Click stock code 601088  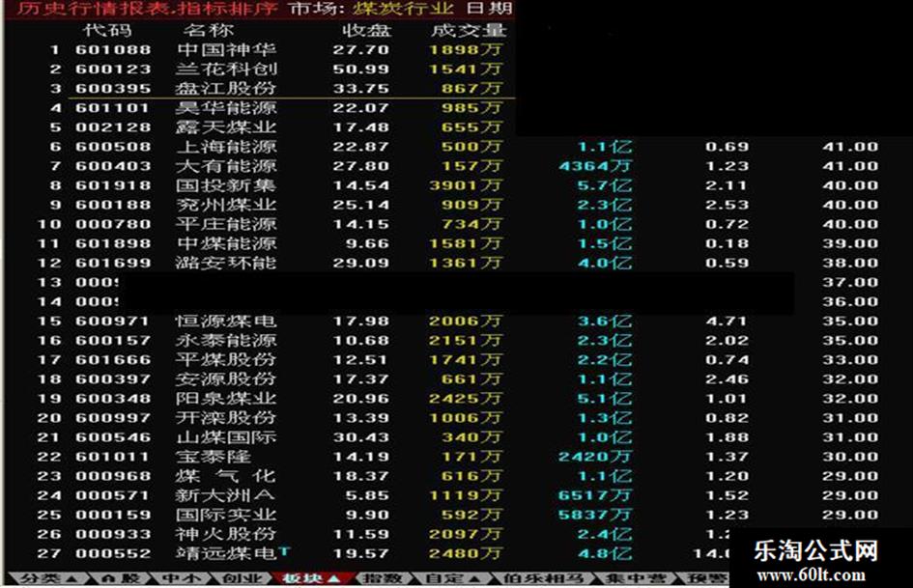pyautogui.click(x=113, y=50)
